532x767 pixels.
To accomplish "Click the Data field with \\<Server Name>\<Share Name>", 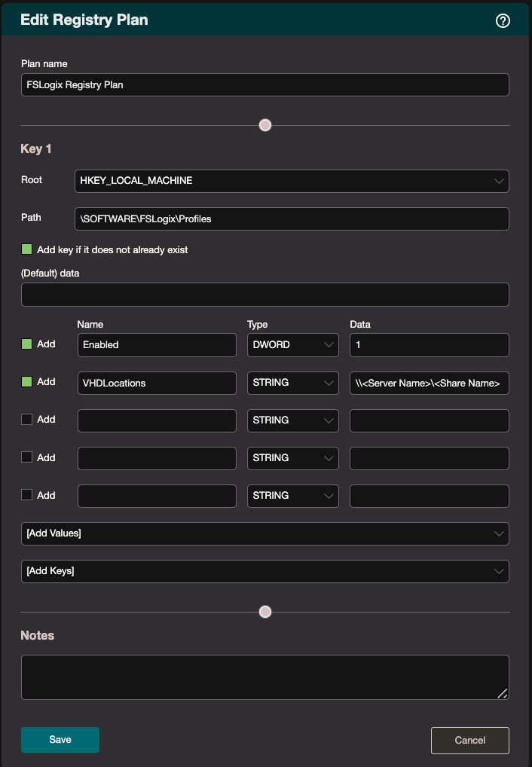I will point(430,383).
